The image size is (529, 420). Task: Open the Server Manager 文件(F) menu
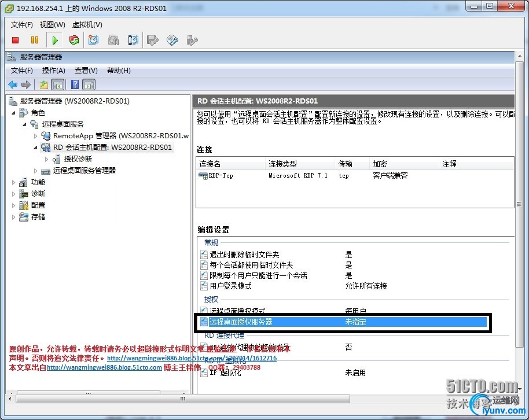21,70
